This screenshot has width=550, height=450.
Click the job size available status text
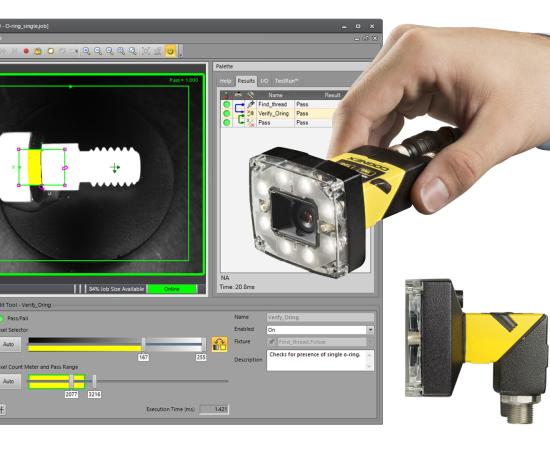[116, 289]
